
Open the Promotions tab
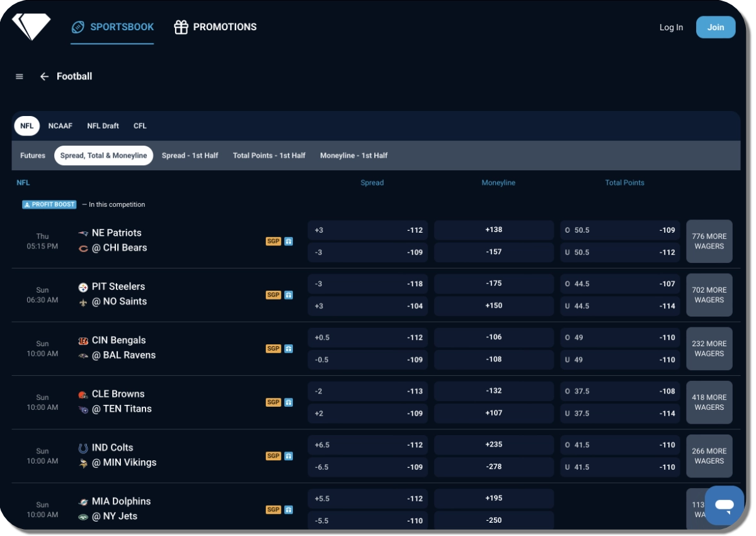(215, 27)
